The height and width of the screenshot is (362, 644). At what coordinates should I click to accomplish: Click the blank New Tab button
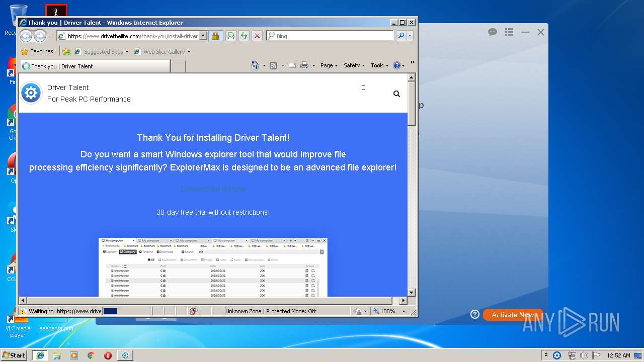pyautogui.click(x=179, y=66)
